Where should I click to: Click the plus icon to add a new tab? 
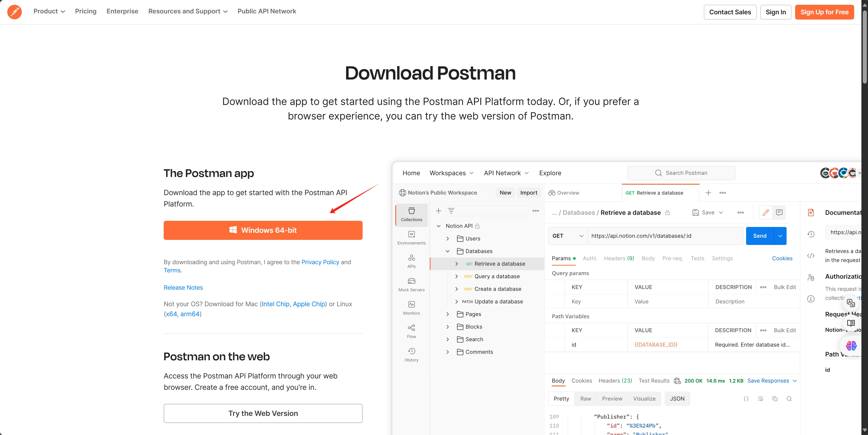point(708,193)
